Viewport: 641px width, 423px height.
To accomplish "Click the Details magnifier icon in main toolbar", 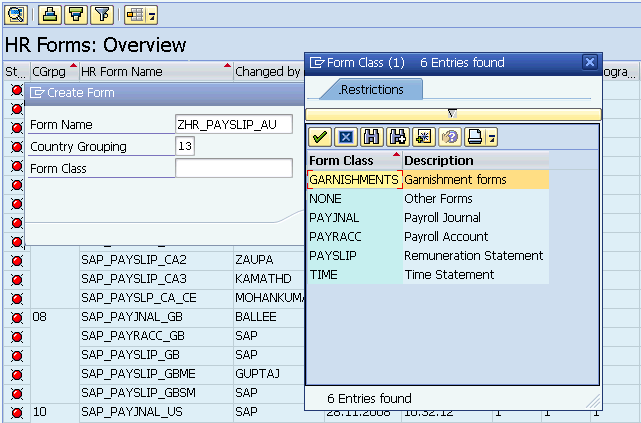I will 17,14.
